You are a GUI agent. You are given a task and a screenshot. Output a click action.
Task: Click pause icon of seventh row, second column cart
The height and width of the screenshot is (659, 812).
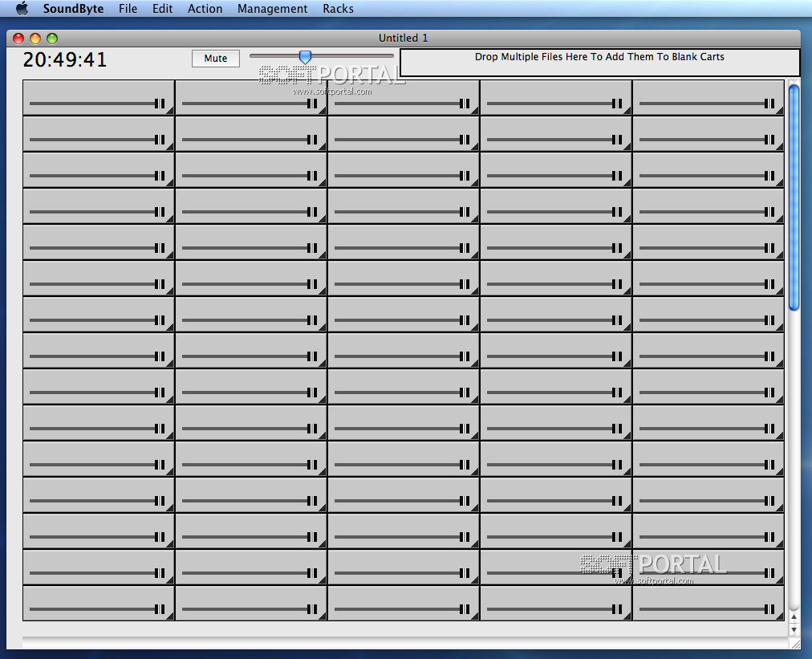(312, 320)
